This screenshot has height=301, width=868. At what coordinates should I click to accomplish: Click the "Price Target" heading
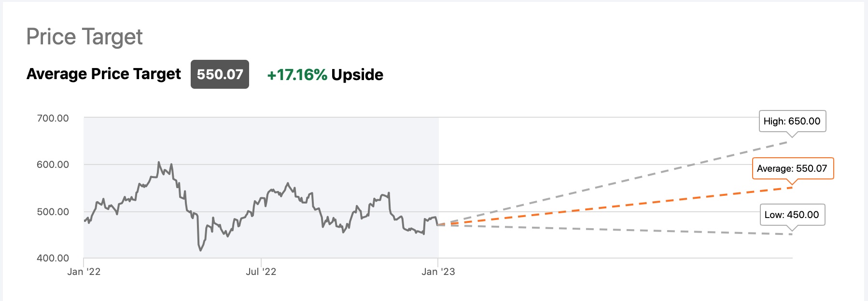[84, 37]
